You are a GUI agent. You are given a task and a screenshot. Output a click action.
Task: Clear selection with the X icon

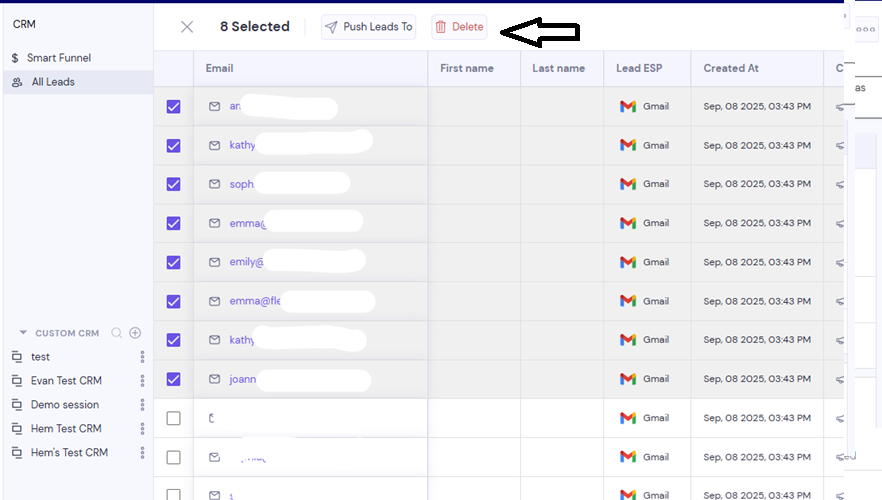tap(187, 26)
